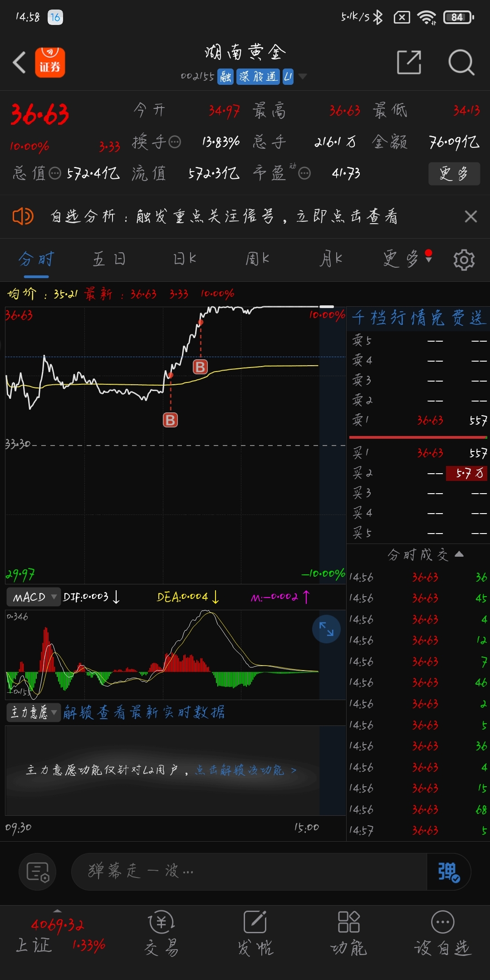Tap 买2 volume 5.7万 cell
The image size is (490, 980).
[x=467, y=473]
